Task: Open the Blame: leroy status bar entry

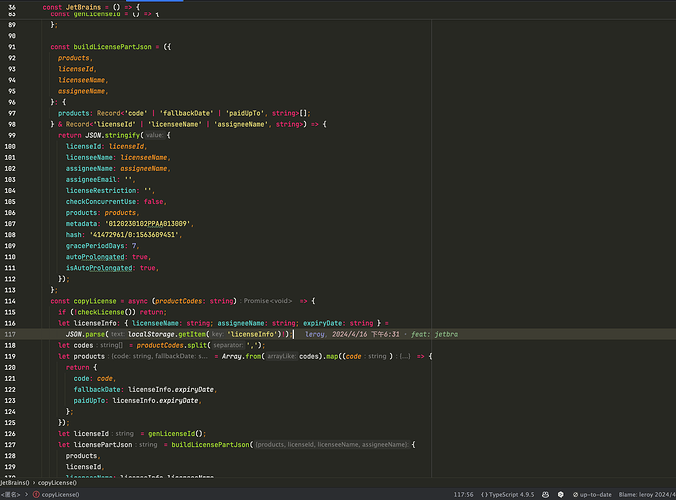Action: (x=647, y=494)
